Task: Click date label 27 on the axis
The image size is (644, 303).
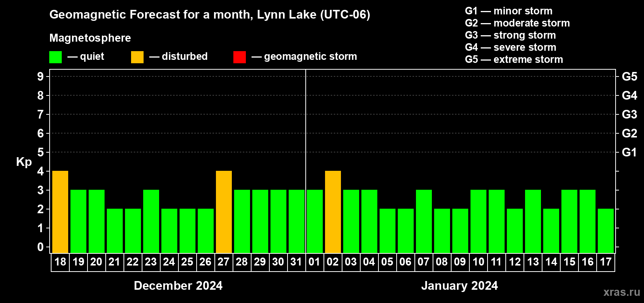Action: point(224,262)
